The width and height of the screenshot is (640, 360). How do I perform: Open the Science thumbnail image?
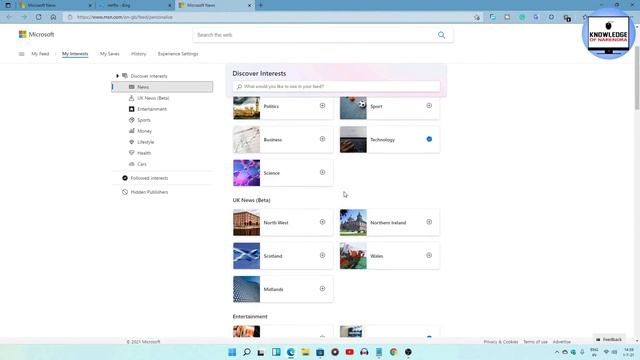point(246,173)
